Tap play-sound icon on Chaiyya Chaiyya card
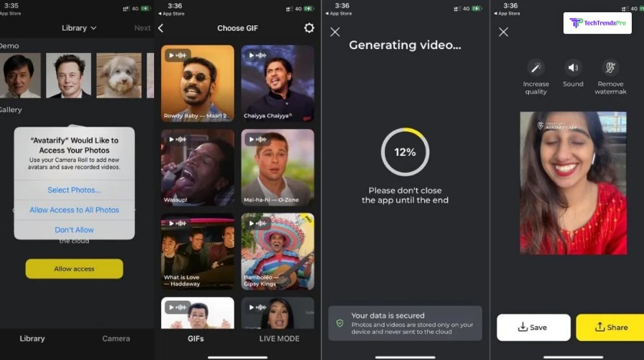The image size is (644, 360). click(x=258, y=55)
